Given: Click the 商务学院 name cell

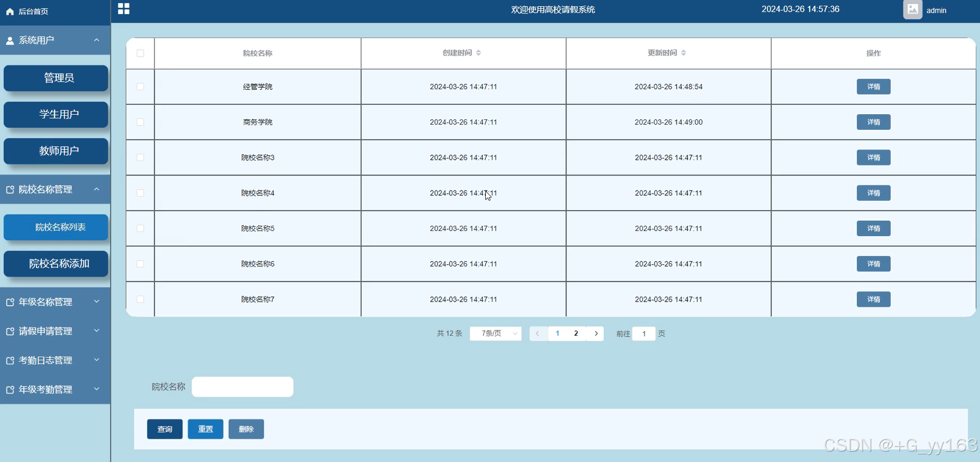Looking at the screenshot, I should pyautogui.click(x=258, y=122).
